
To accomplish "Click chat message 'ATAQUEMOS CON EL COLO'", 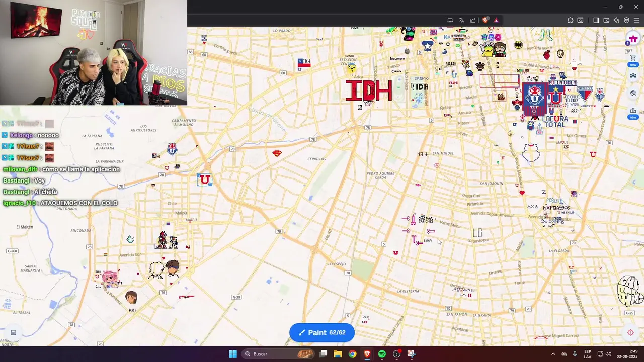I will coord(78,203).
